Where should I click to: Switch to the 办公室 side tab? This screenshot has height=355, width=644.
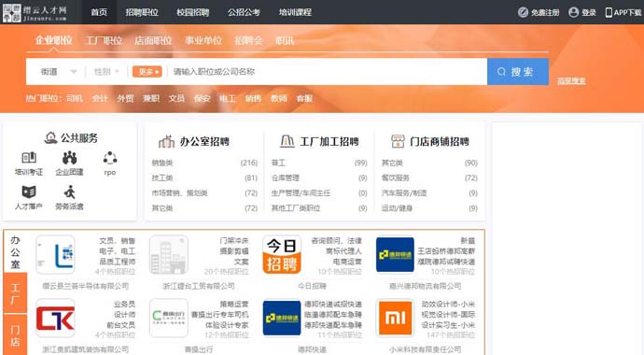coord(15,251)
